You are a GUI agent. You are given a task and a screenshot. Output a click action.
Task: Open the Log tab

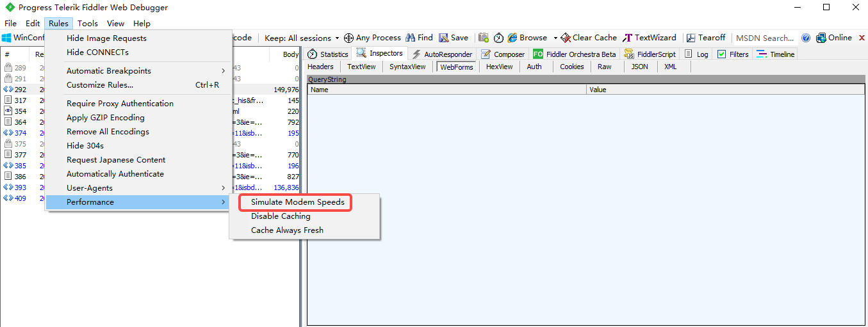(x=696, y=54)
